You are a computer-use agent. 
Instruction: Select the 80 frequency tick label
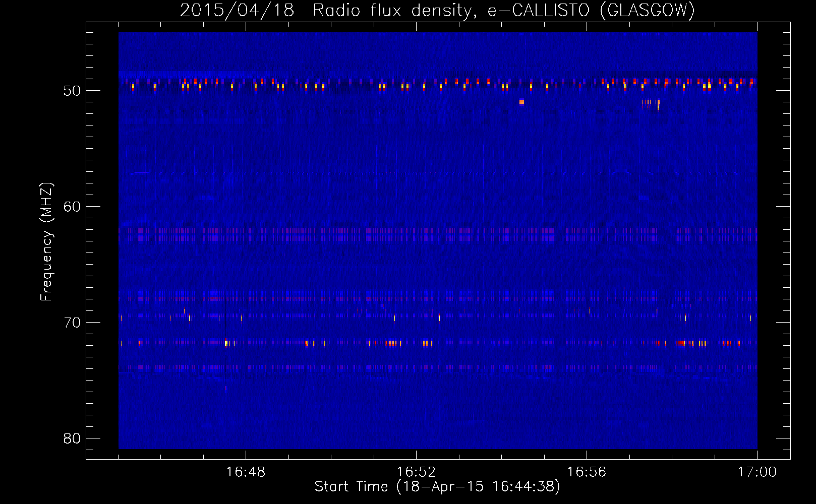point(72,438)
